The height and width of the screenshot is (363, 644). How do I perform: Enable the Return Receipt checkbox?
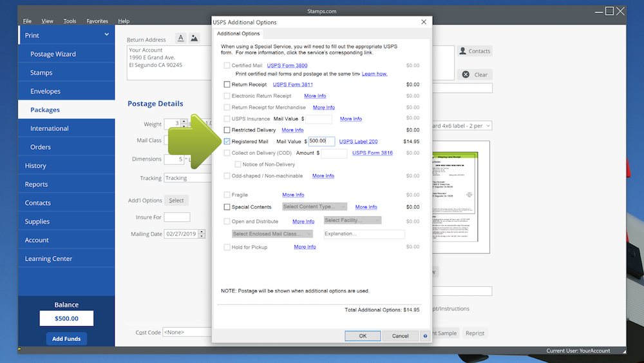click(227, 84)
